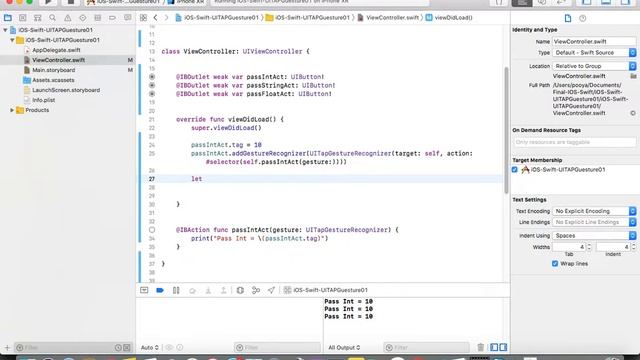Image resolution: width=640 pixels, height=360 pixels.
Task: Open the Report navigator speech-bubble icon
Action: [127, 18]
